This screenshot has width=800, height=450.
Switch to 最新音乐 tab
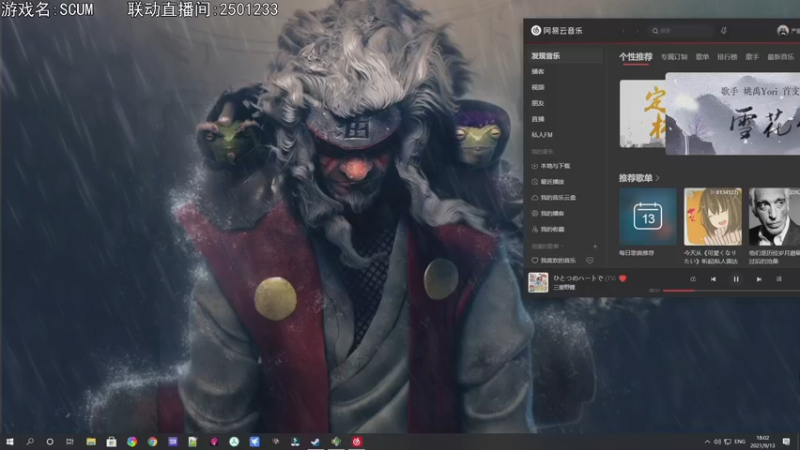(781, 57)
